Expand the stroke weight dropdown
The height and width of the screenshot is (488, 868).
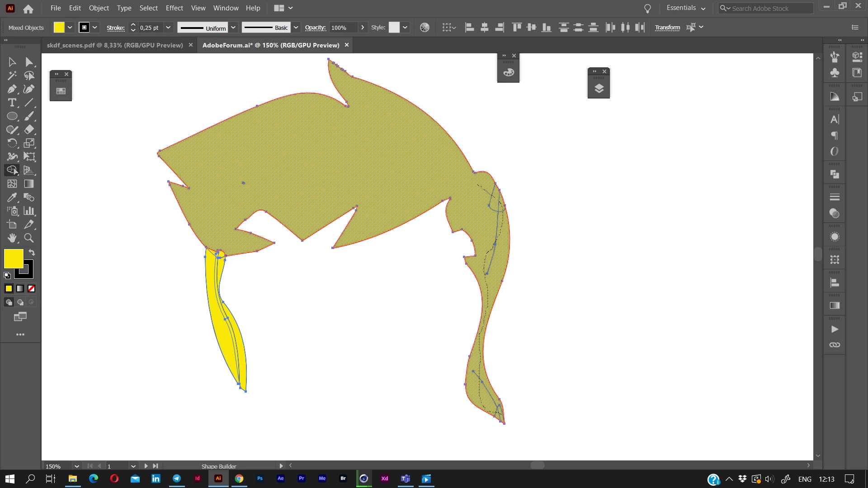[x=168, y=28]
